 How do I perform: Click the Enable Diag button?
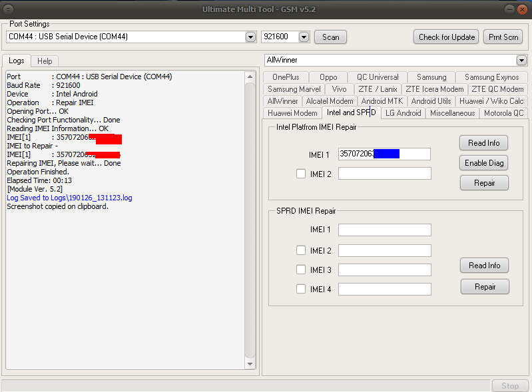tap(484, 163)
